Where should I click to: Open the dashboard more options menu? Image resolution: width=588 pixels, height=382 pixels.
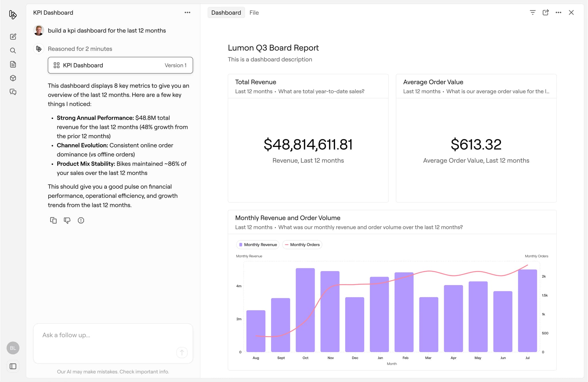558,13
